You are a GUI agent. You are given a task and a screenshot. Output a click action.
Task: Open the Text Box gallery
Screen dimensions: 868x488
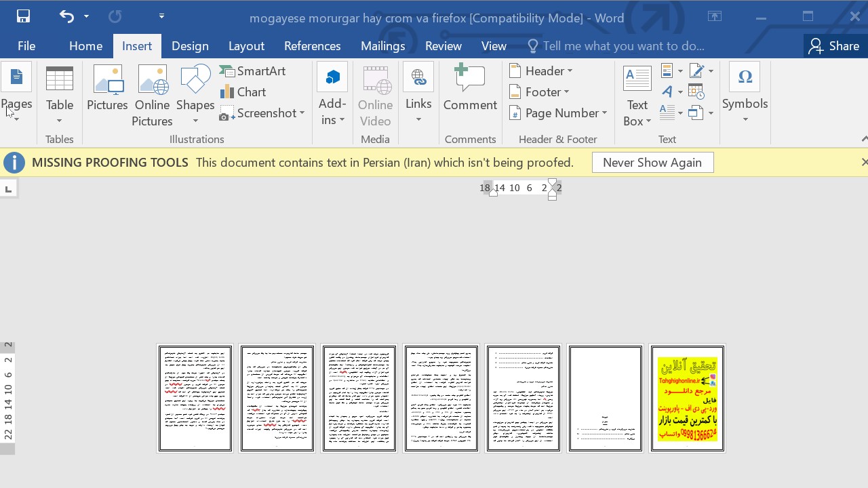(637, 96)
